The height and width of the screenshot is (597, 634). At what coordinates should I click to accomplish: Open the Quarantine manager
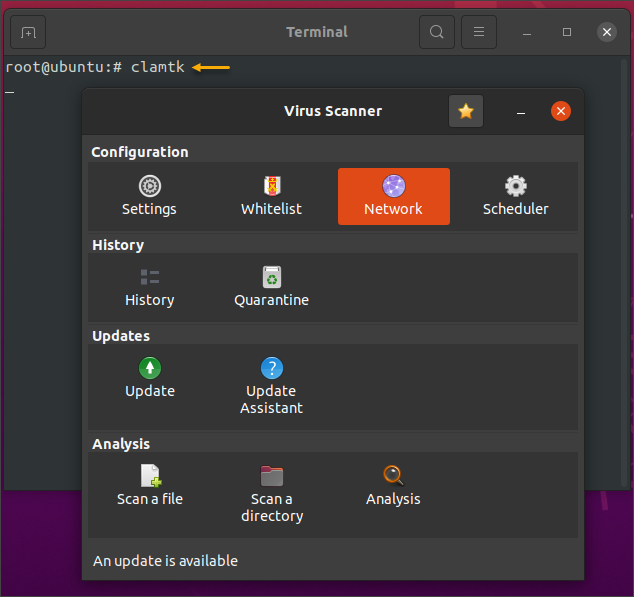point(272,287)
